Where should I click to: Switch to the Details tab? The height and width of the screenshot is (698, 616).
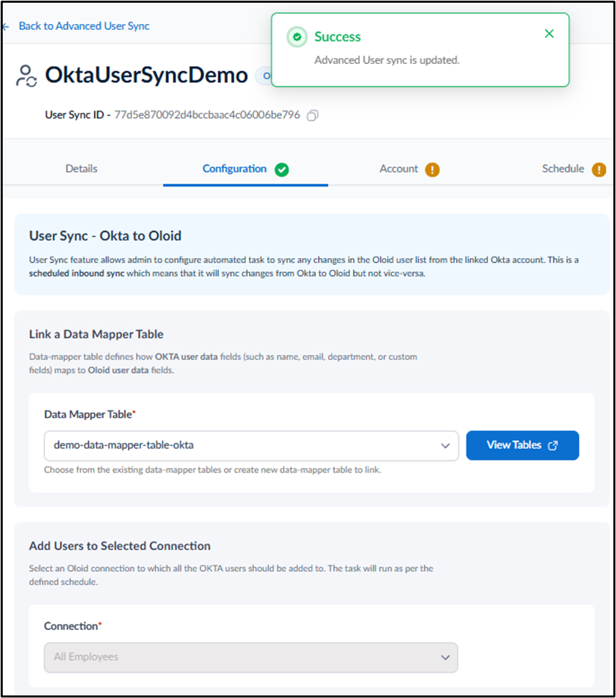click(82, 169)
